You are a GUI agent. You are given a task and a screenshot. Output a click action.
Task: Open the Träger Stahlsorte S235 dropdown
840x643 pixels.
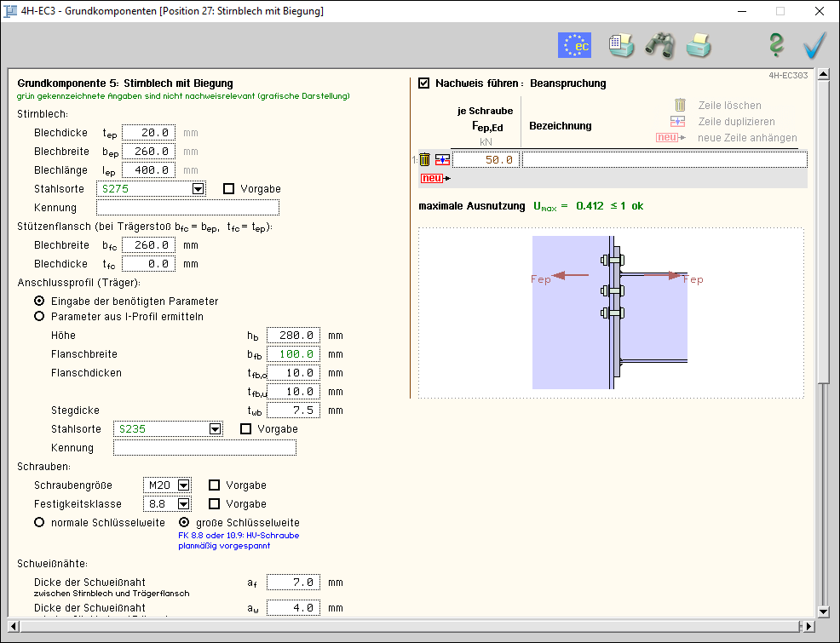click(216, 429)
